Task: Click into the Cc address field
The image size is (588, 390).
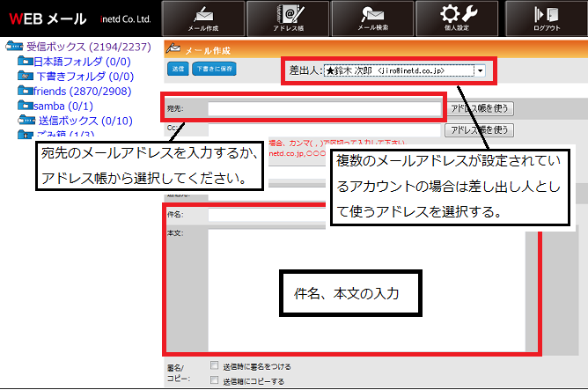Action: coord(325,129)
